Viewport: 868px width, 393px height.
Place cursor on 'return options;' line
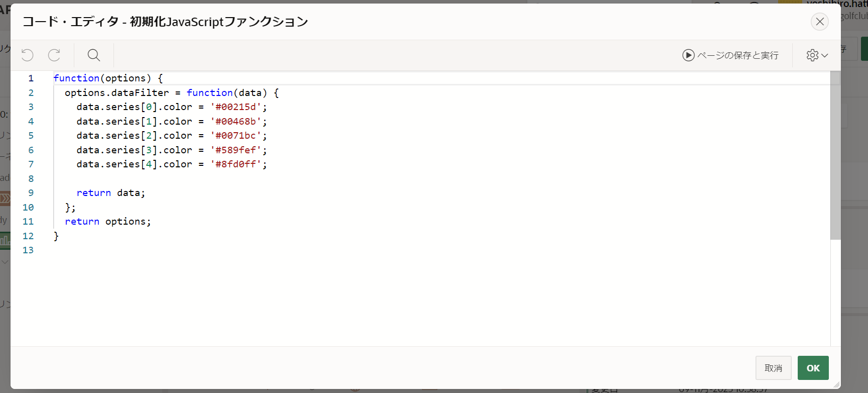coord(108,222)
